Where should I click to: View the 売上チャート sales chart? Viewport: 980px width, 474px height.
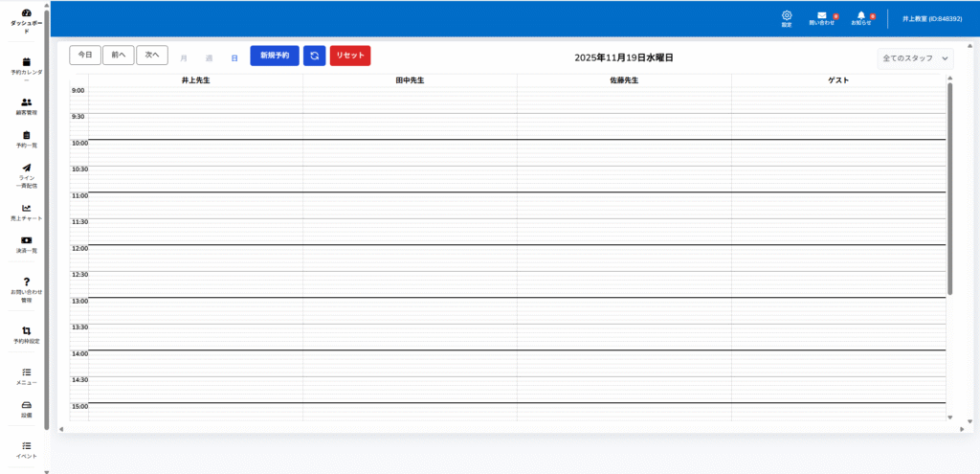27,209
